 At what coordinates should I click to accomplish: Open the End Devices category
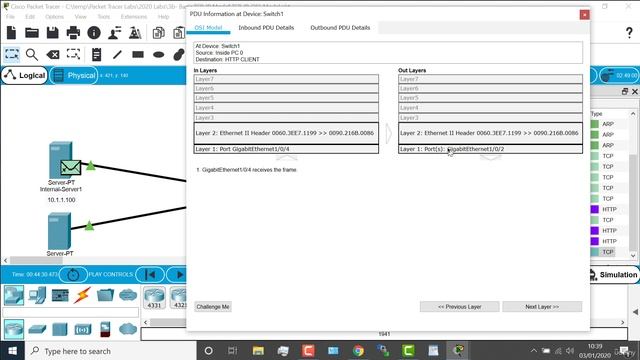38,295
